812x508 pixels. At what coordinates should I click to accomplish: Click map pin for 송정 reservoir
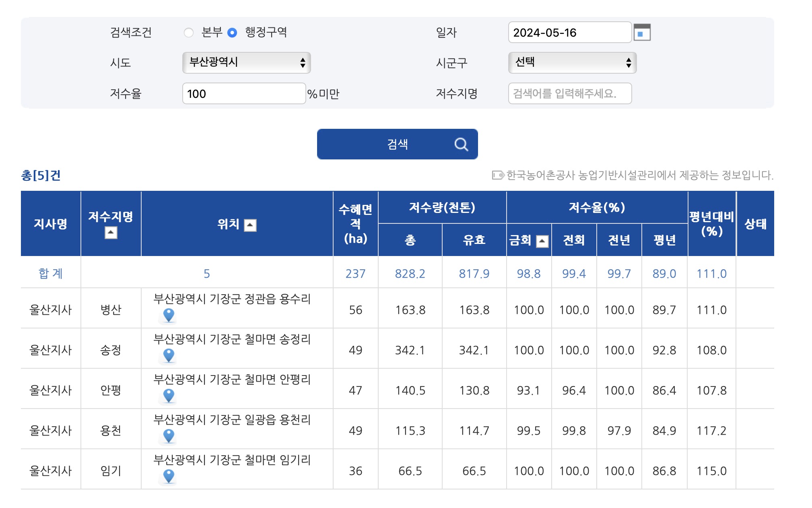tap(169, 355)
